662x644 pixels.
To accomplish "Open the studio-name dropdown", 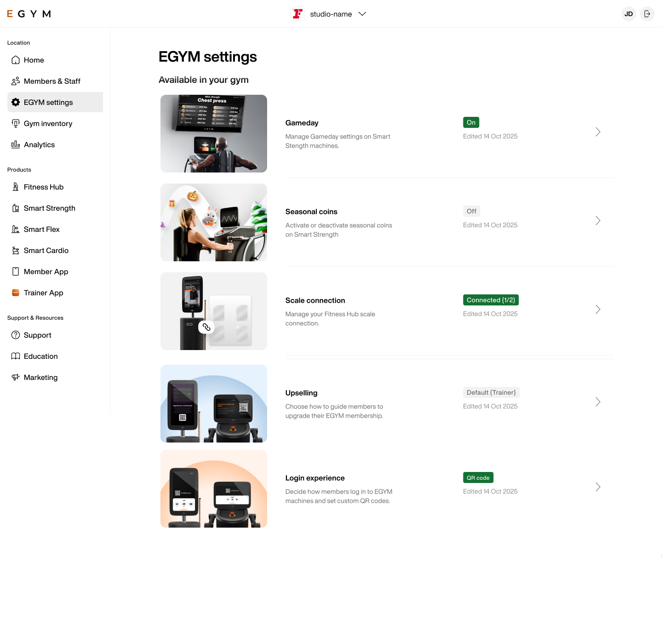I will point(330,14).
